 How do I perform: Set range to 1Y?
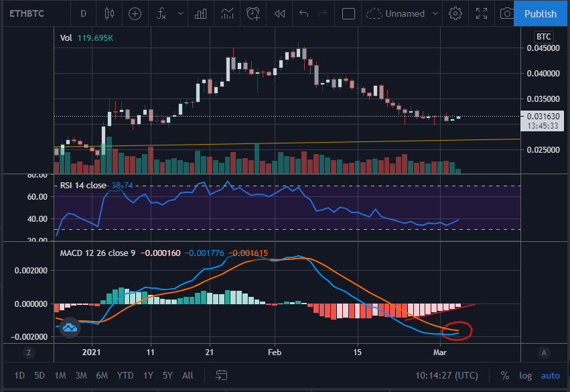pos(148,375)
